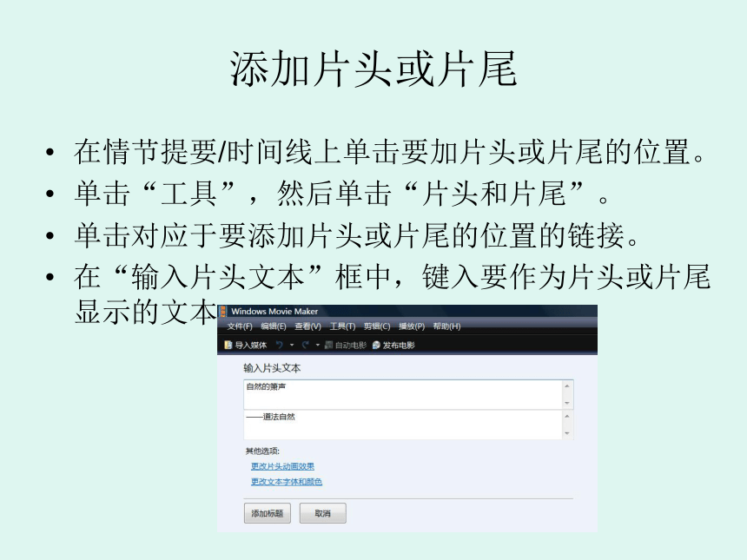This screenshot has width=747, height=560.
Task: Open the 播放(P) menu
Action: [412, 326]
